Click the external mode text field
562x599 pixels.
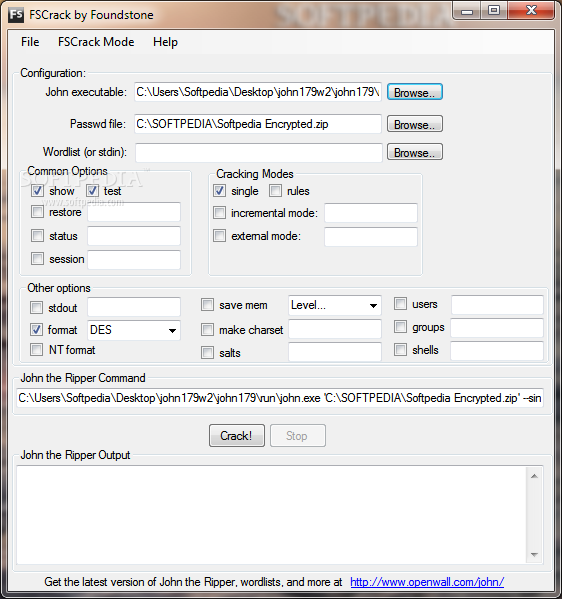371,237
